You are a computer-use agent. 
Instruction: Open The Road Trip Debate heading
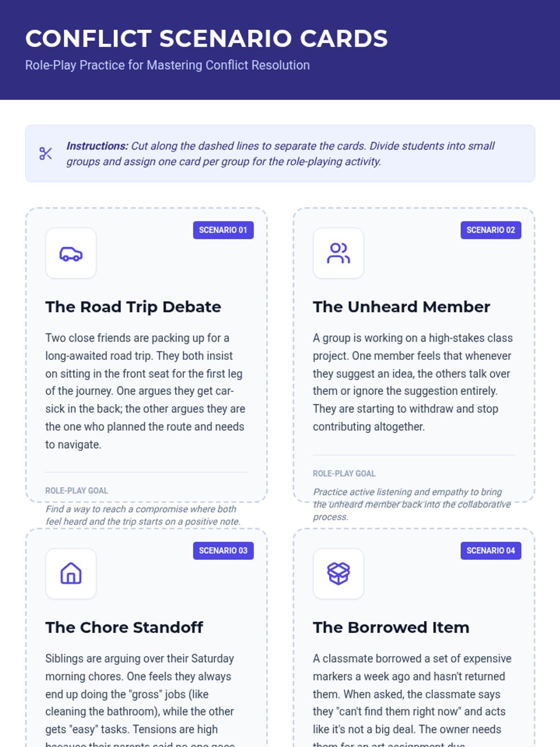(x=133, y=307)
